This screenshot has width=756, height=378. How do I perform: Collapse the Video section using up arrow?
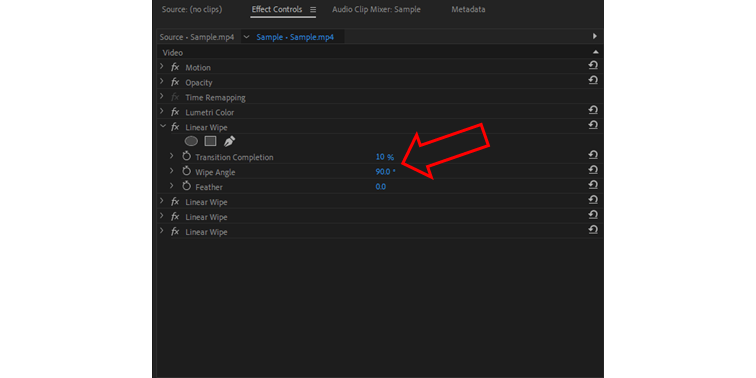coord(595,52)
